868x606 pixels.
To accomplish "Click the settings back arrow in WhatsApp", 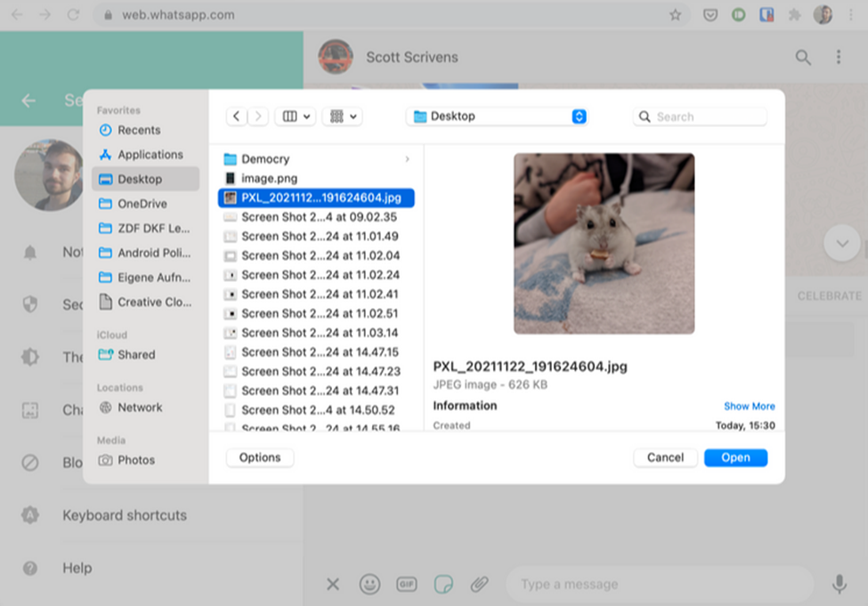I will [28, 101].
